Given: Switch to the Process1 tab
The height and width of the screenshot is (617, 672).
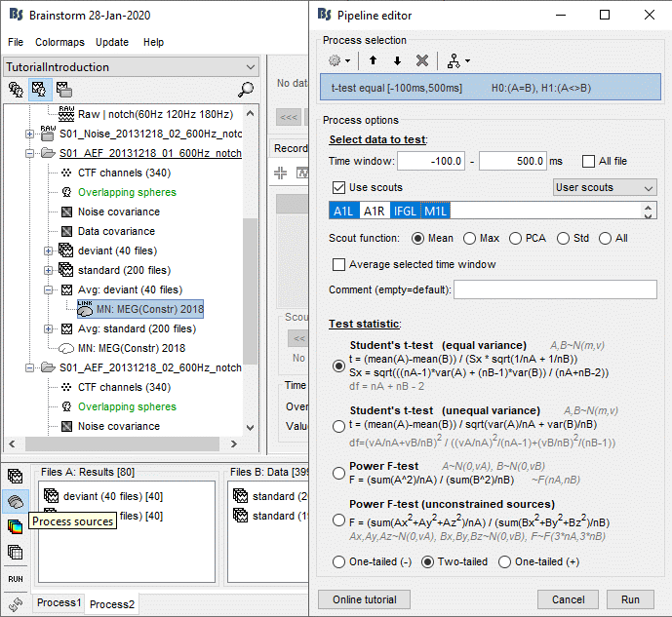Looking at the screenshot, I should click(x=59, y=603).
